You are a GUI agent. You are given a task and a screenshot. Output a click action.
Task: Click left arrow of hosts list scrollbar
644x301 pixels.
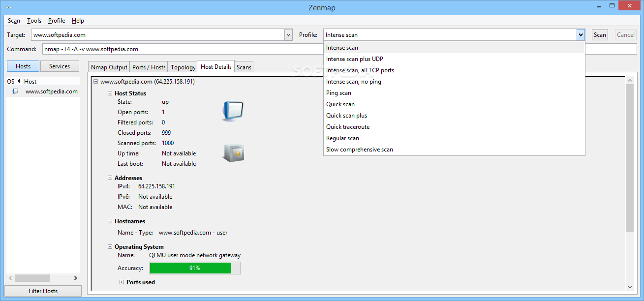[x=9, y=278]
